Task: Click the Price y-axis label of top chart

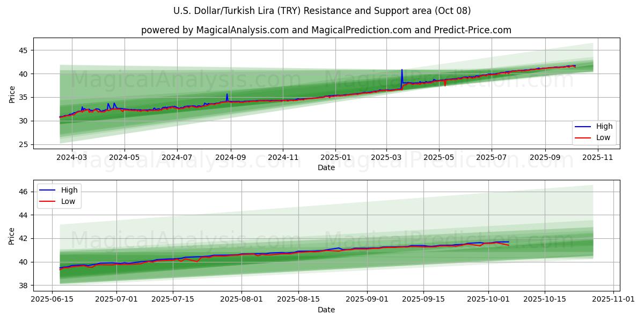Action: click(12, 93)
